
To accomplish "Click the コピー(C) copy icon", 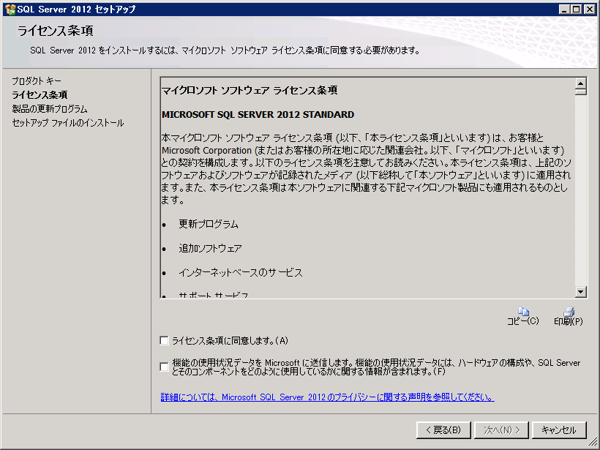I will click(x=523, y=311).
